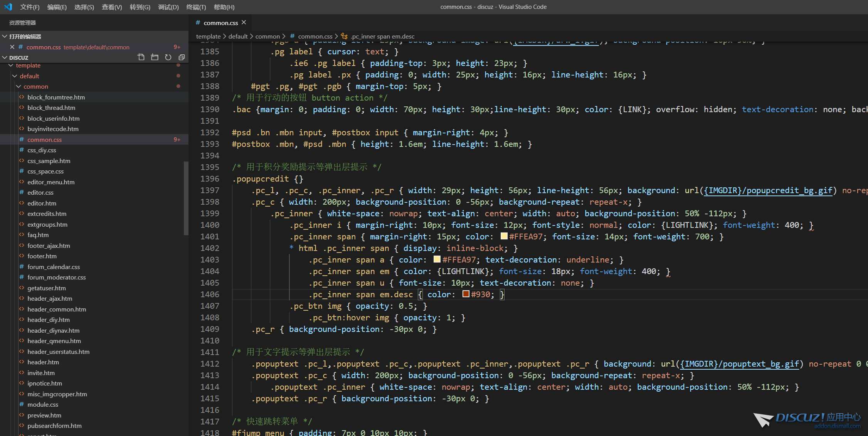Select the common.css editor tab
Viewport: 868px width, 436px height.
[x=220, y=23]
